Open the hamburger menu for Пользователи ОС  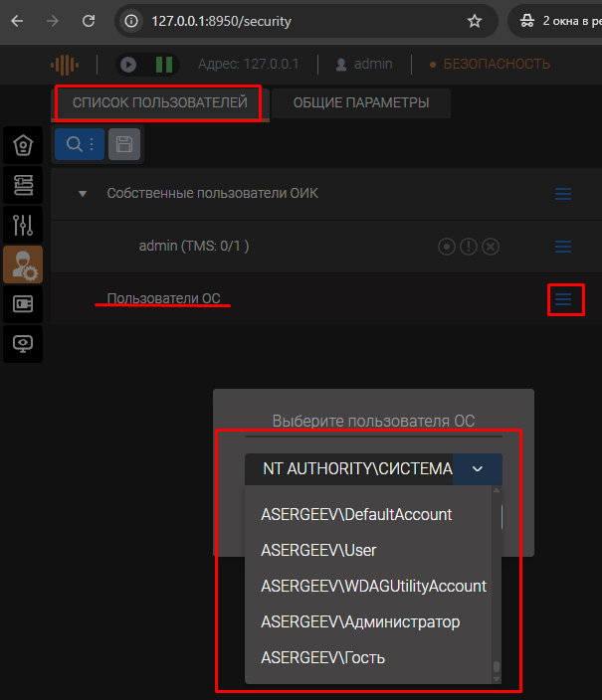[x=565, y=299]
